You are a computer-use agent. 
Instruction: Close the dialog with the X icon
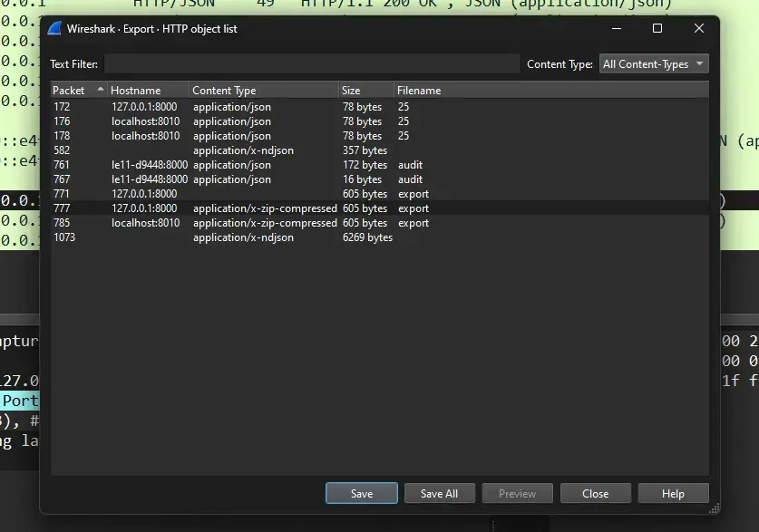point(699,28)
